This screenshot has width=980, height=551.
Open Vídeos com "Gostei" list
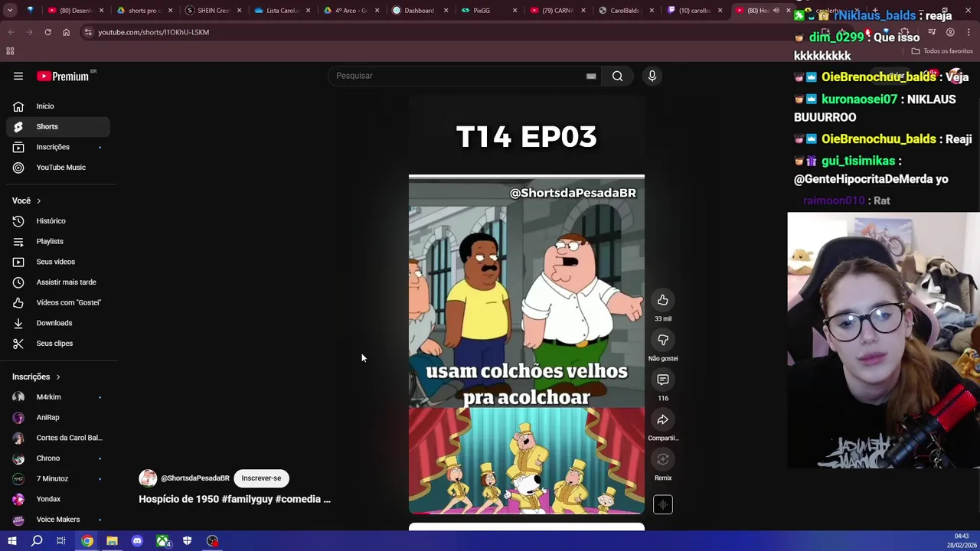58,302
